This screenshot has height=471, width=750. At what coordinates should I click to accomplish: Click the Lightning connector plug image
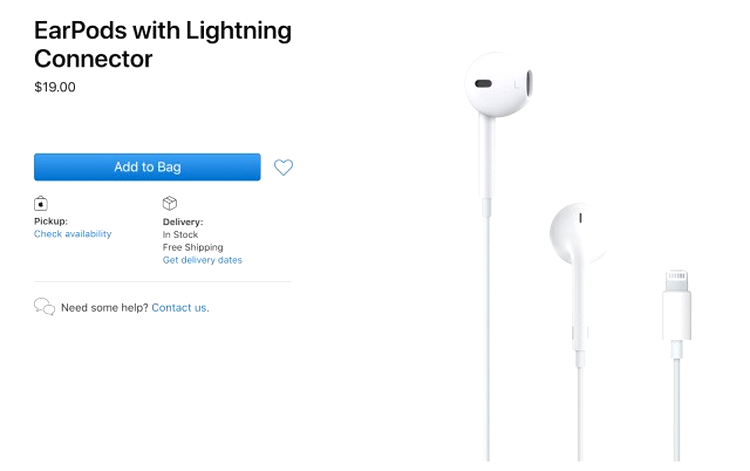click(677, 305)
